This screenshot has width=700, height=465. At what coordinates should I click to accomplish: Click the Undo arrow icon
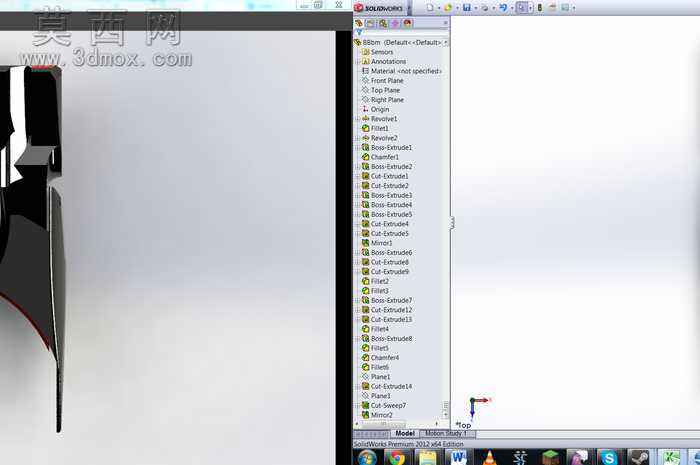click(503, 8)
